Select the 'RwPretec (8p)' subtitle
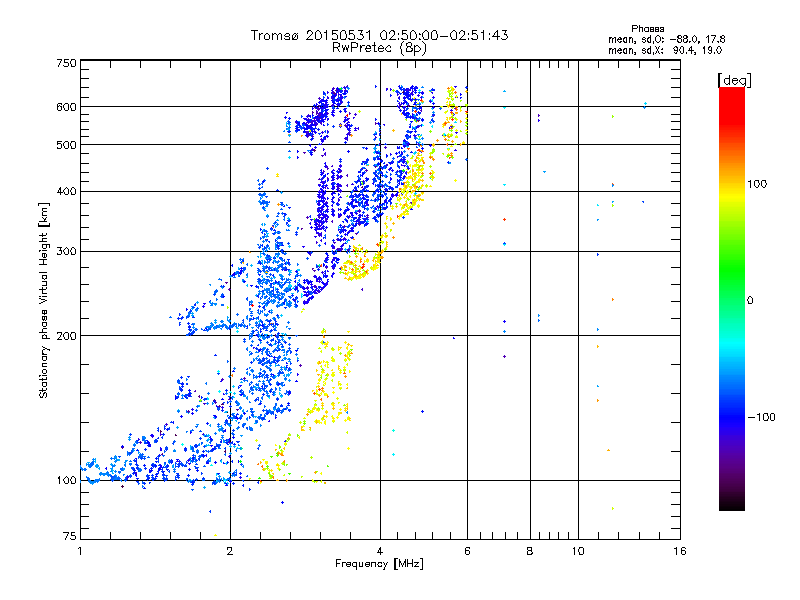The height and width of the screenshot is (600, 800). tap(379, 48)
